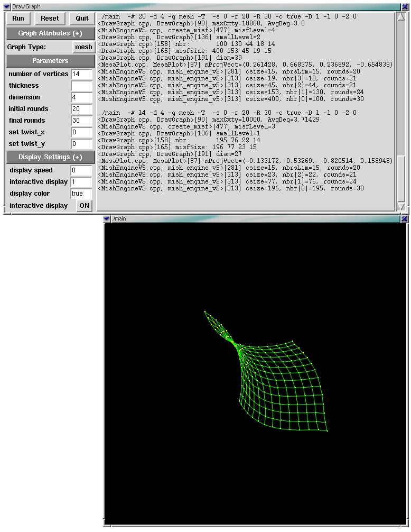This screenshot has width=411, height=532.
Task: Click the ./main window title bar
Action: tap(256, 218)
